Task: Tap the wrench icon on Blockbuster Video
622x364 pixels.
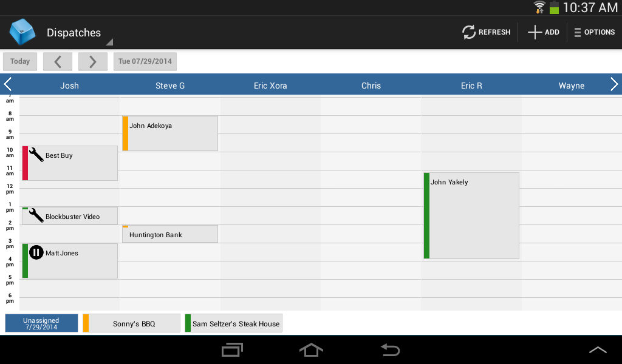Action: tap(36, 215)
